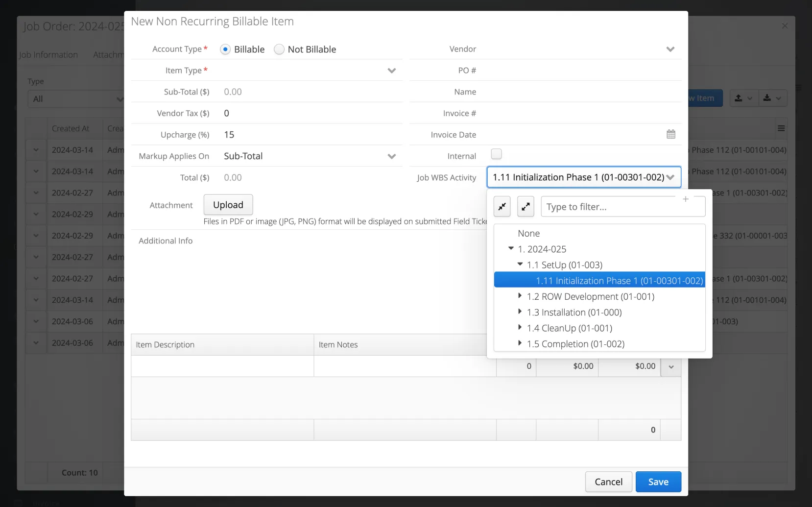Select 1.11 Initialization Phase 1 tree item
Screen dimensions: 812x507
(599, 280)
